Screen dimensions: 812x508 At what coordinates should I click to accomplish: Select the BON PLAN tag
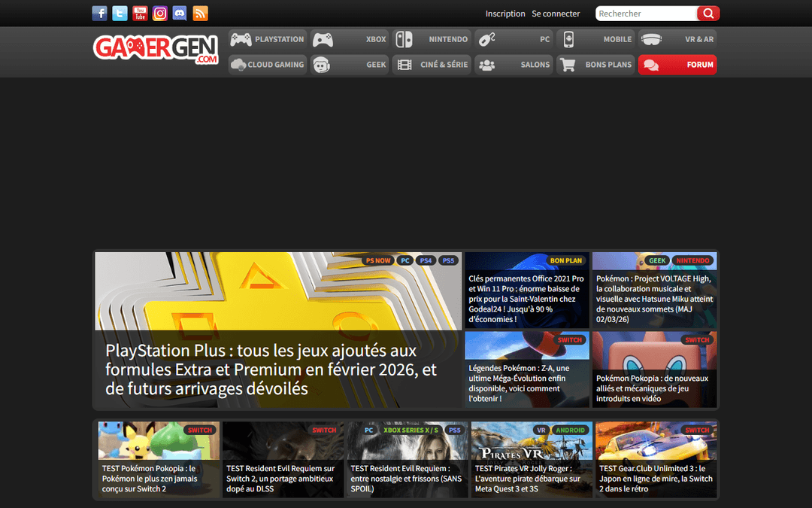tap(566, 260)
